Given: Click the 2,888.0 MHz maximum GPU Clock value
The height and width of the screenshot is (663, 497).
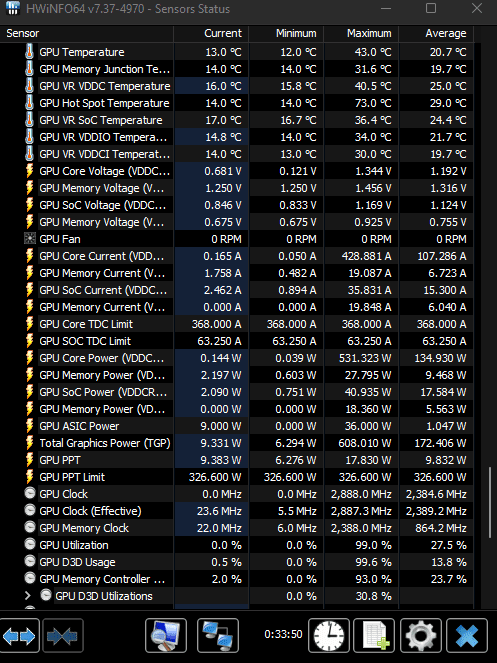Looking at the screenshot, I should pos(361,494).
